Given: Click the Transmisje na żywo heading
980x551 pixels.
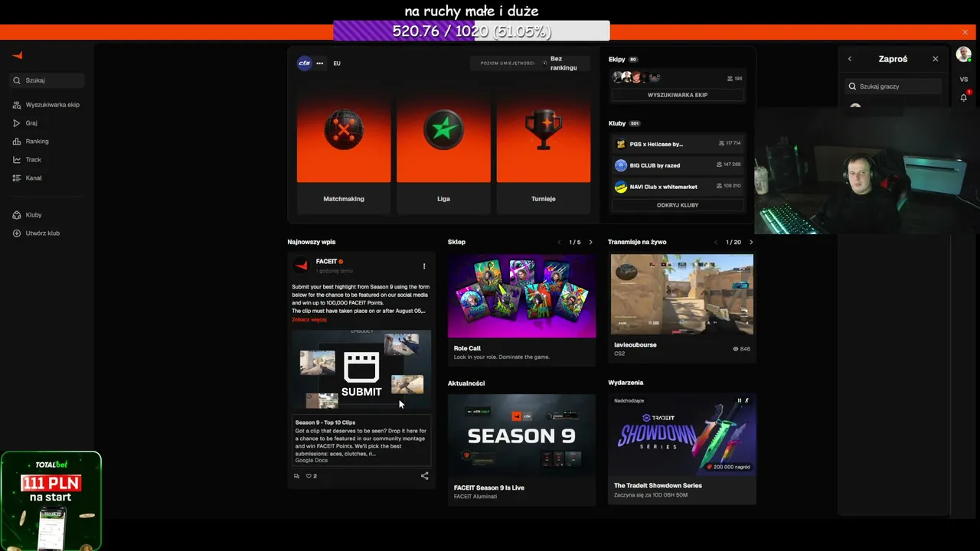Looking at the screenshot, I should click(x=637, y=243).
